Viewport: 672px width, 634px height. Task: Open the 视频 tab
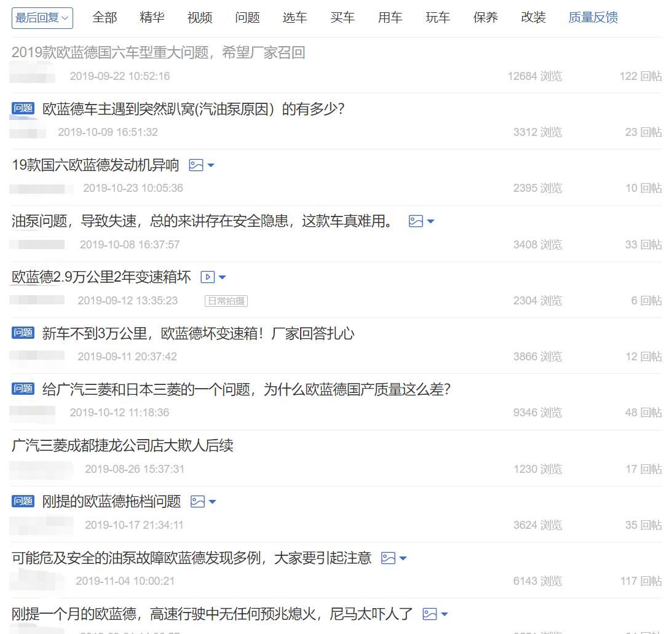click(200, 18)
